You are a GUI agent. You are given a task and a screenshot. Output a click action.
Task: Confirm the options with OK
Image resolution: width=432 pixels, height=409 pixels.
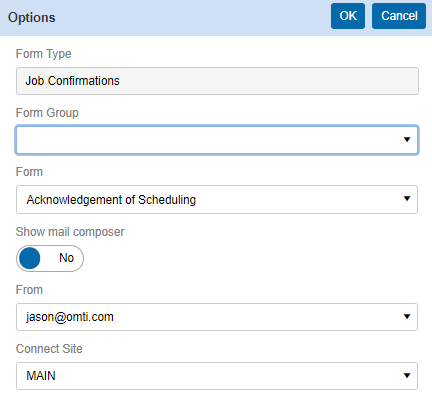(x=348, y=16)
